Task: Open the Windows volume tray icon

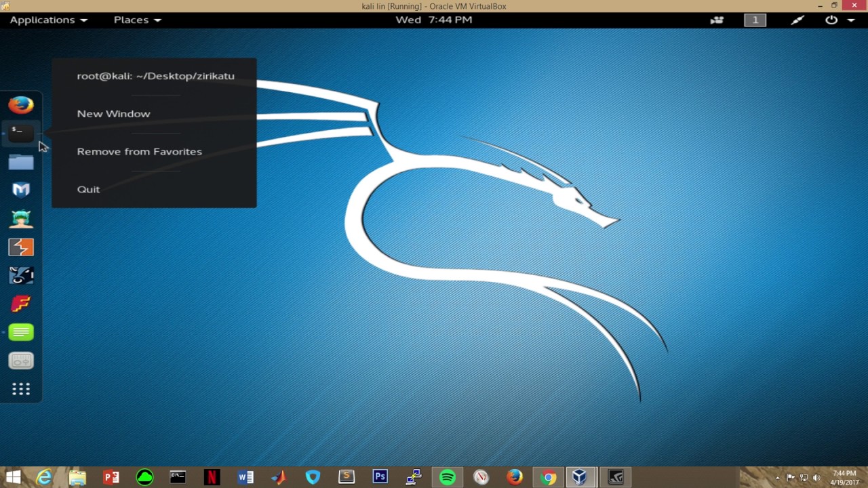Action: [816, 478]
